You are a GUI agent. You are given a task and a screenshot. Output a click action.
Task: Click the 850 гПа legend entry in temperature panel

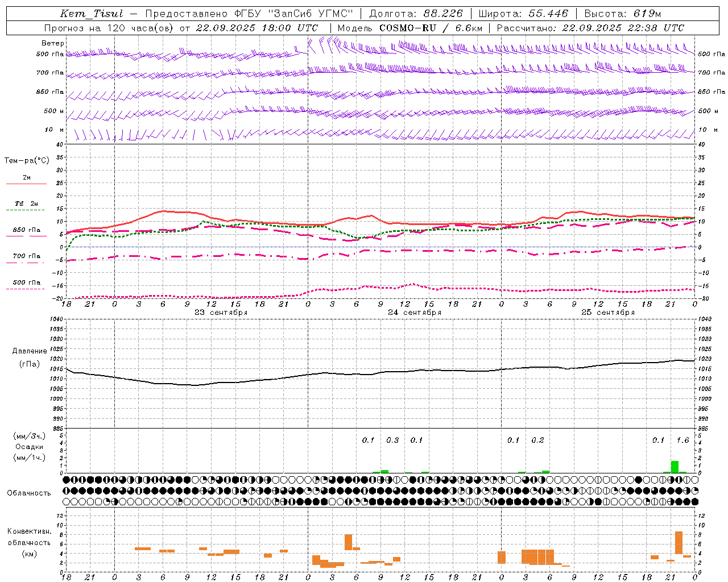(27, 230)
